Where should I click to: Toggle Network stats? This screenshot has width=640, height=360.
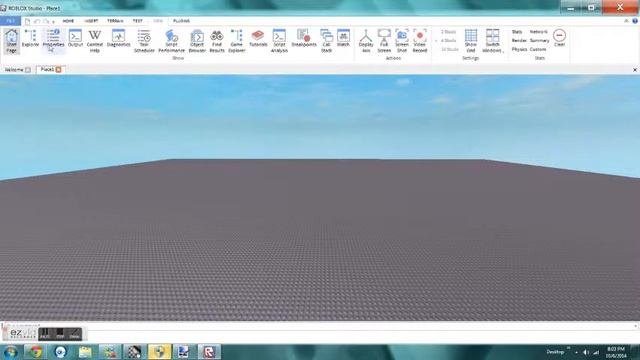click(x=539, y=32)
